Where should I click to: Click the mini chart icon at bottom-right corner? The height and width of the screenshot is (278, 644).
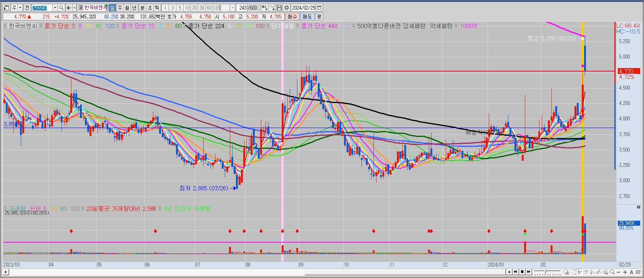[638, 272]
